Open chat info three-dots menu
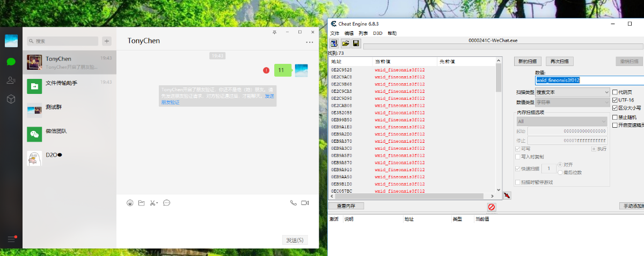 point(309,42)
